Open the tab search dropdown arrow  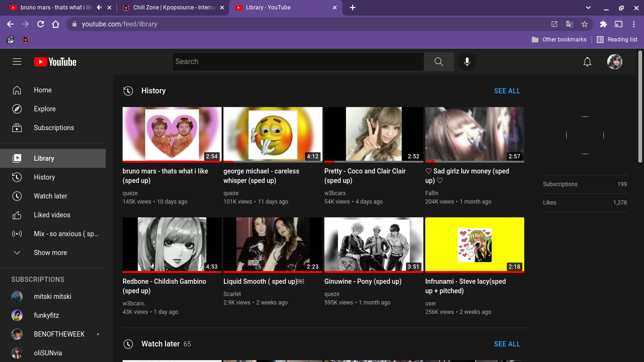pos(588,8)
